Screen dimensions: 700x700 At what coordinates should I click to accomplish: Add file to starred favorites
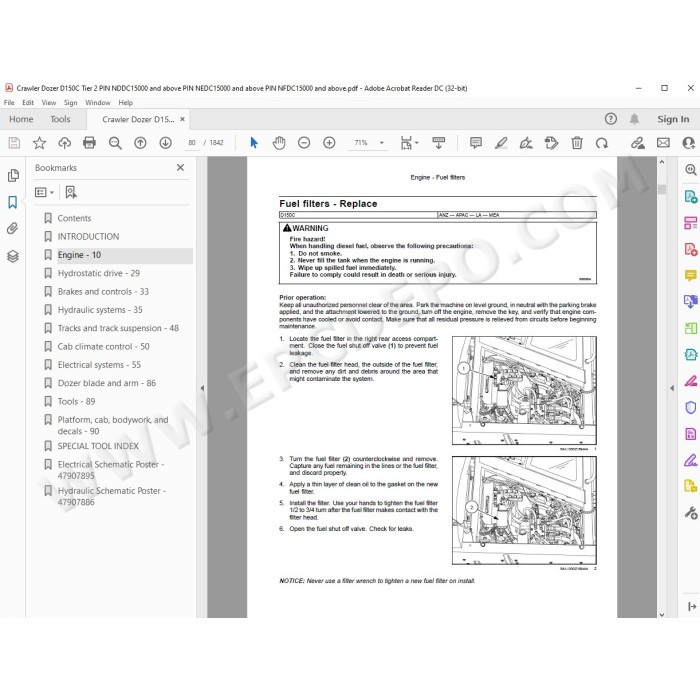point(39,143)
